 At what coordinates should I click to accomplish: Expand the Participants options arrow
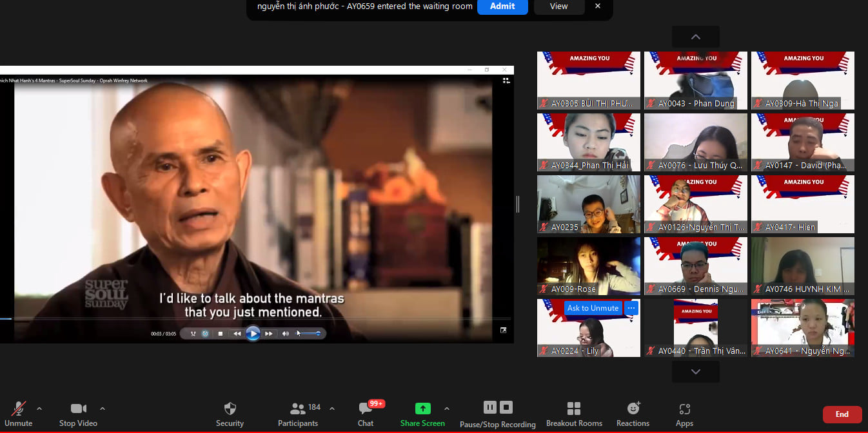(332, 409)
